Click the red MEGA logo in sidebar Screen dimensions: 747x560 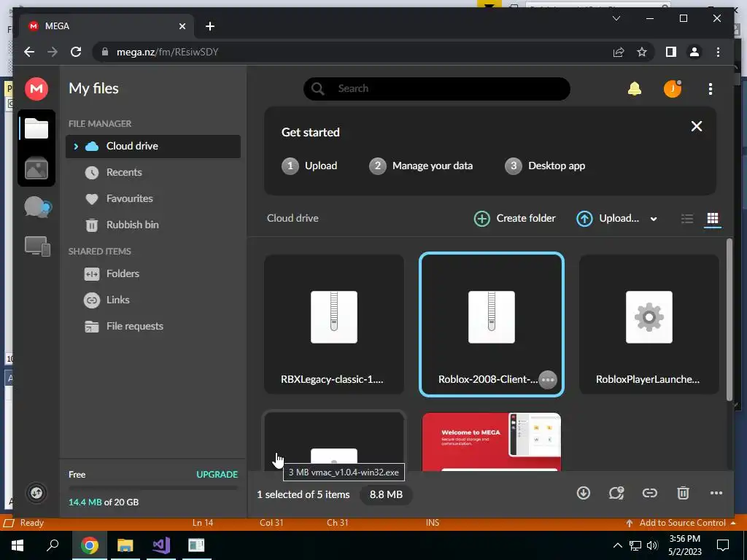[x=36, y=88]
